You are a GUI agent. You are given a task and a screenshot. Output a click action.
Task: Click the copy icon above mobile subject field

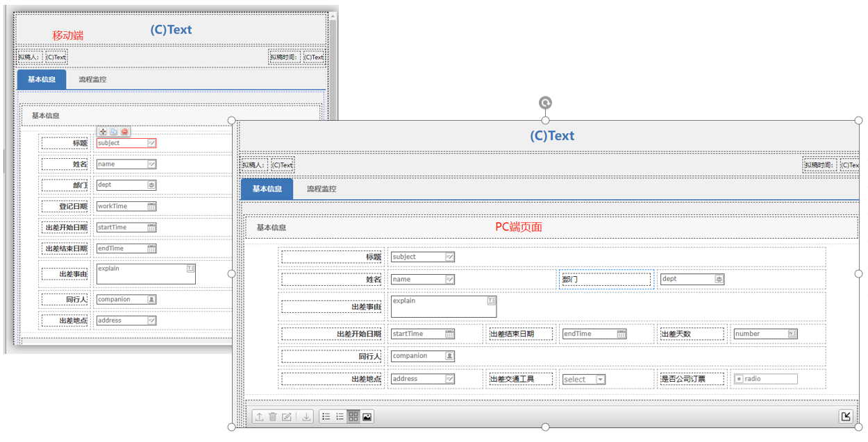tap(114, 131)
